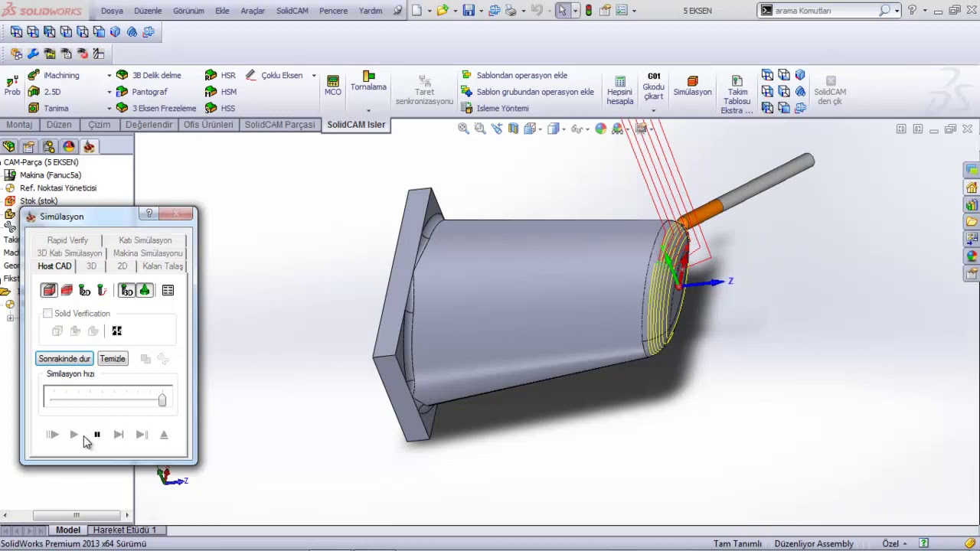Pause the simulation playback
The width and height of the screenshot is (980, 551).
point(96,435)
